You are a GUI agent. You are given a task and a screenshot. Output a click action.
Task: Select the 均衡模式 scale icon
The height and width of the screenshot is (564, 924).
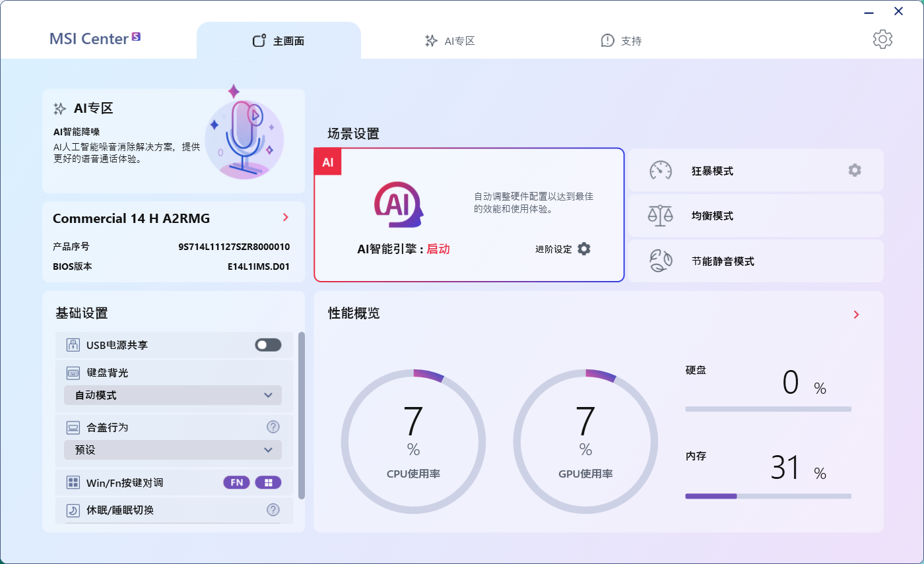tap(660, 216)
